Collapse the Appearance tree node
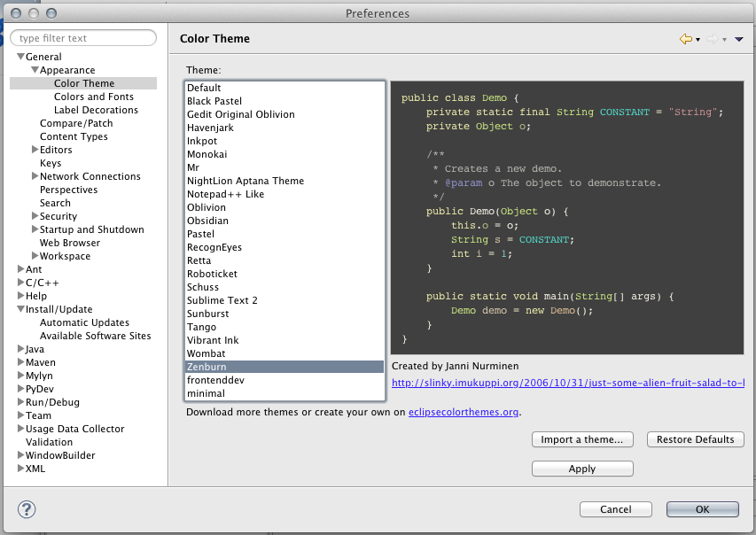Image resolution: width=756 pixels, height=535 pixels. (x=35, y=70)
